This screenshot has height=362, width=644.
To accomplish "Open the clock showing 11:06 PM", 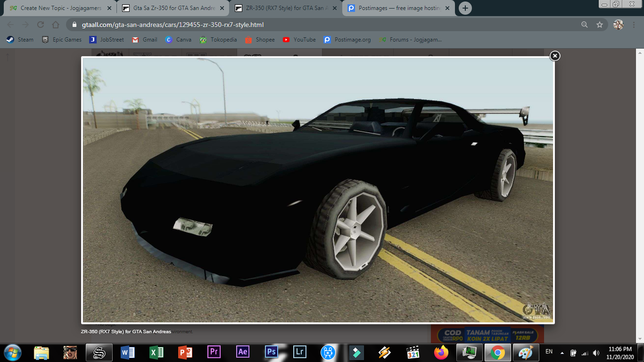I will coord(620,352).
